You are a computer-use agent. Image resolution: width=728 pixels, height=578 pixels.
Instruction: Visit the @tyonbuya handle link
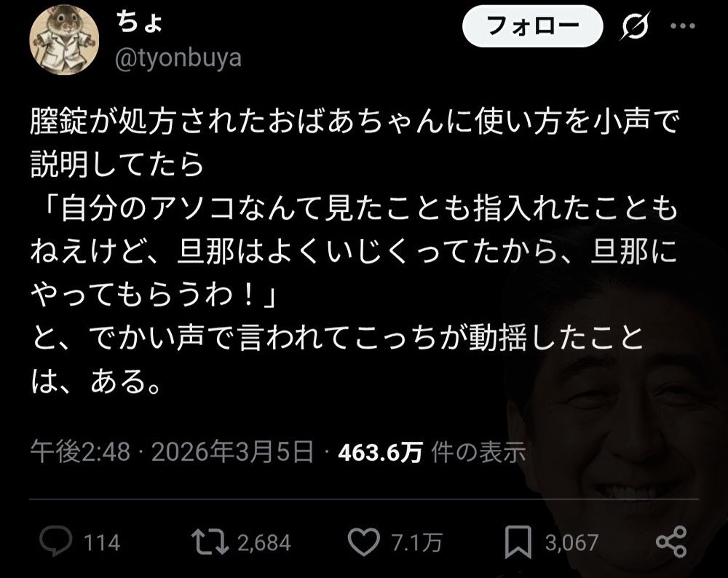coord(178,58)
